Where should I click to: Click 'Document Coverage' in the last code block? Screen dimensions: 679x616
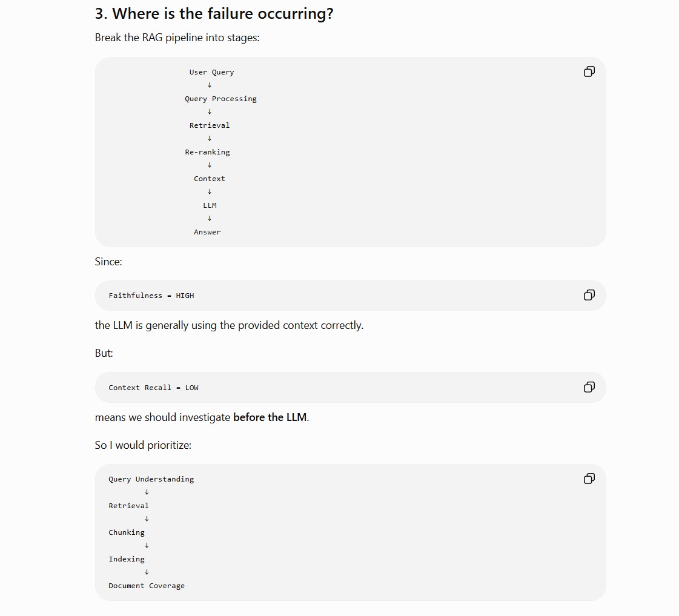click(147, 586)
